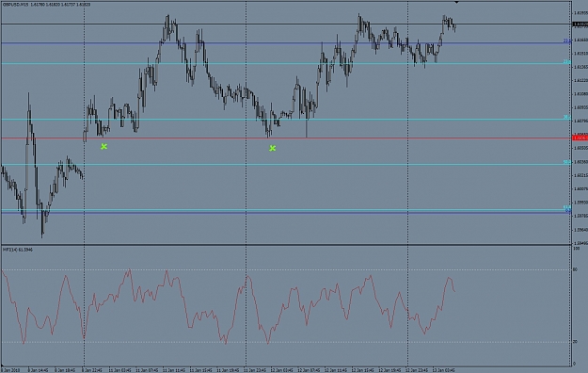Select the first green cross marker below 11 Jan lows
Viewport: 588px width, 373px height.
103,147
